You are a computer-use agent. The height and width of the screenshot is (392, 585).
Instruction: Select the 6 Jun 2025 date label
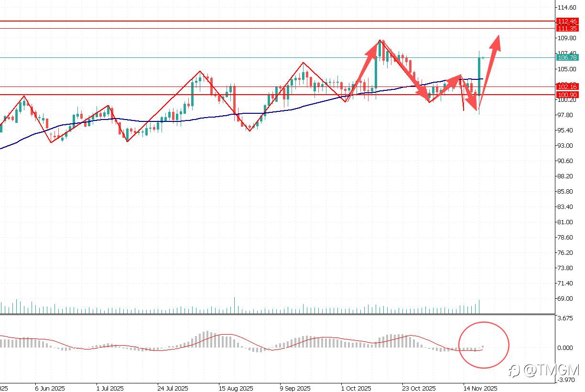(x=50, y=389)
